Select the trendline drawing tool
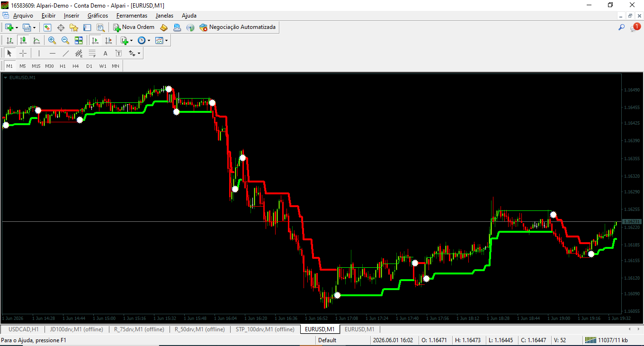 point(66,53)
